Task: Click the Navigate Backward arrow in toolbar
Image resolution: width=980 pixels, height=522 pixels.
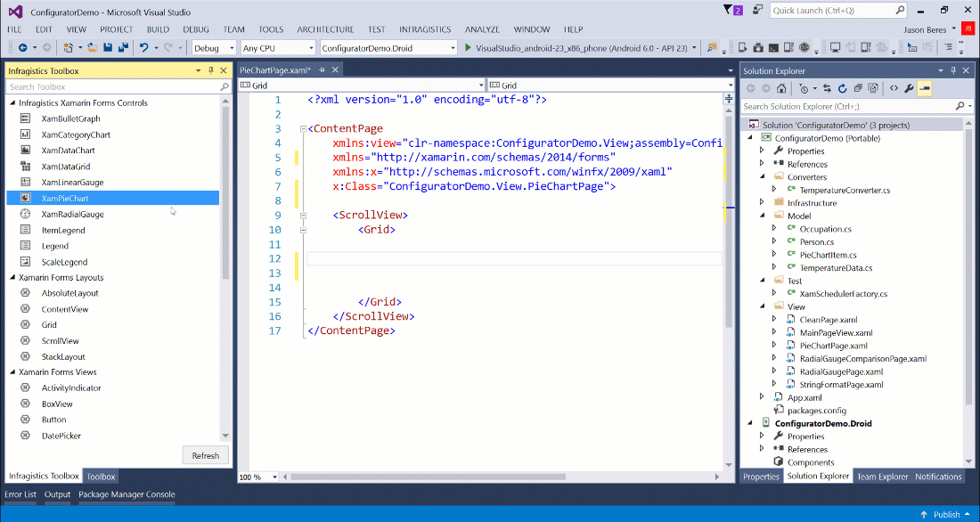Action: click(22, 47)
